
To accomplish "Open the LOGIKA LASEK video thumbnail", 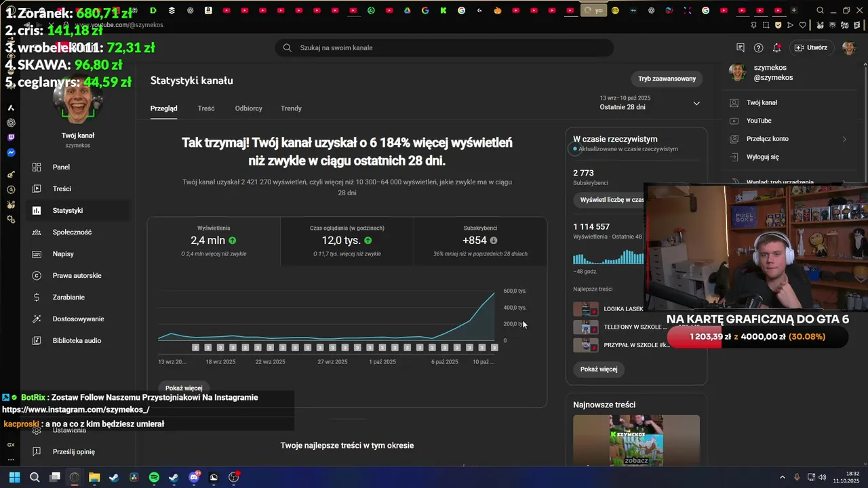I will (586, 309).
